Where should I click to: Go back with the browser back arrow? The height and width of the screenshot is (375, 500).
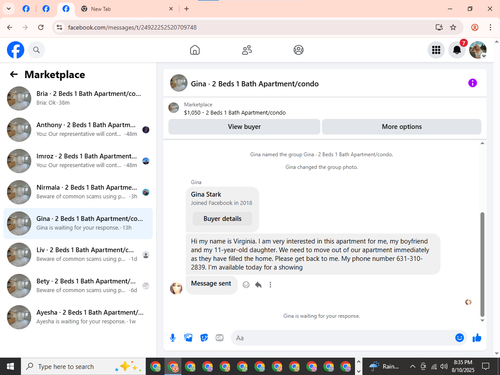click(x=10, y=27)
